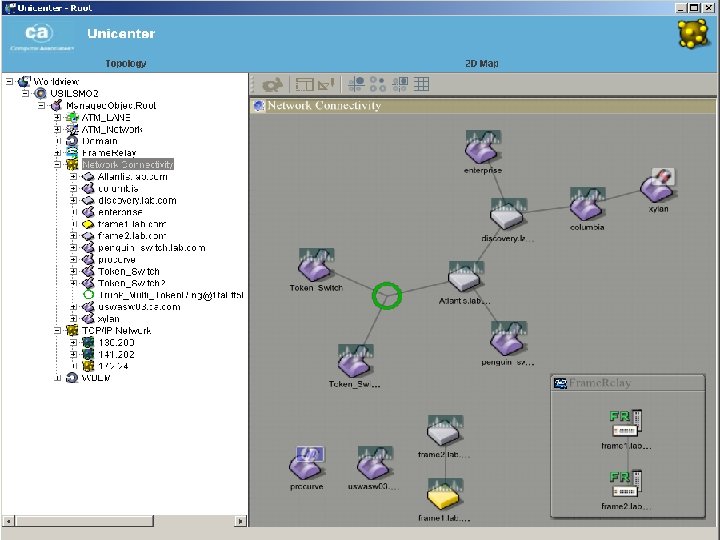Expand the Atlantis.lab.com tree node
720x540 pixels.
point(73,176)
